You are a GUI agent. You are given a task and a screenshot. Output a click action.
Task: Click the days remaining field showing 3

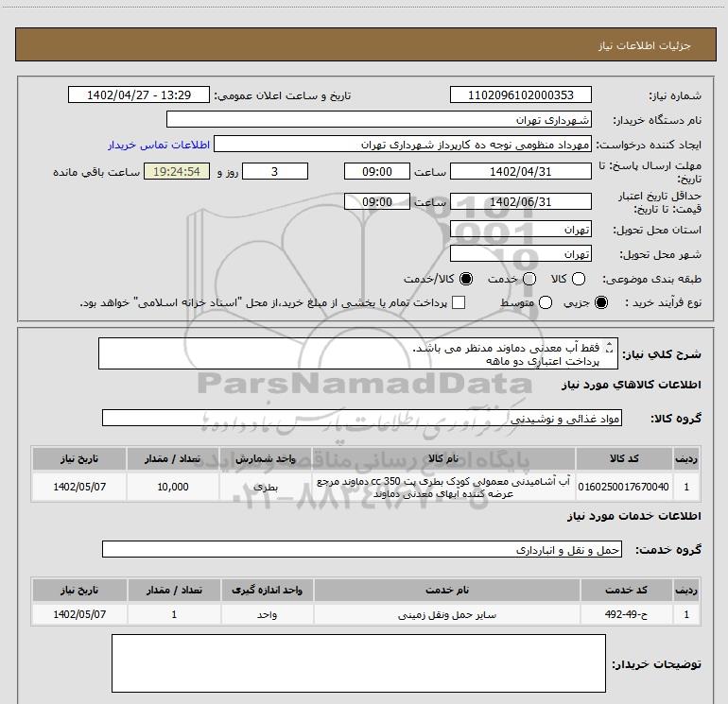(275, 171)
